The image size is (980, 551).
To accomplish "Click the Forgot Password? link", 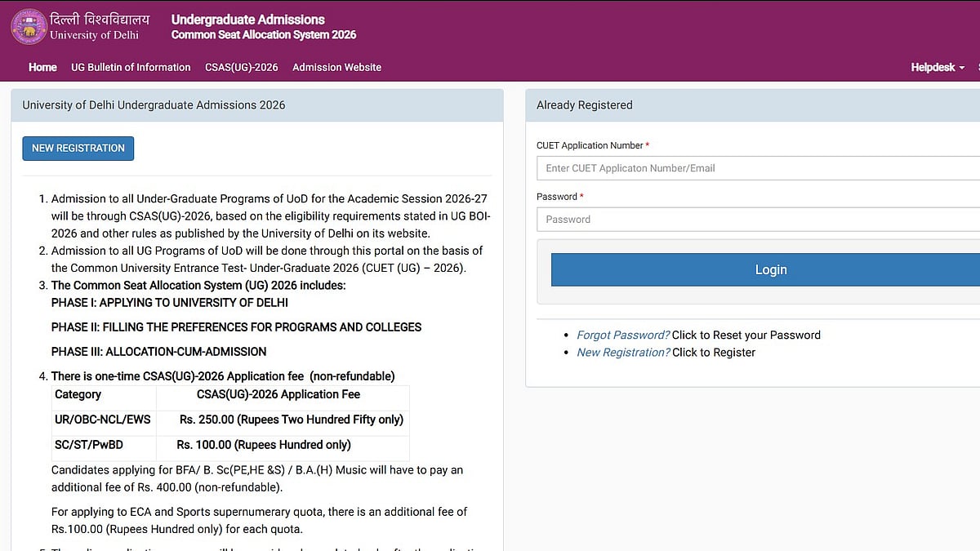I will 623,335.
